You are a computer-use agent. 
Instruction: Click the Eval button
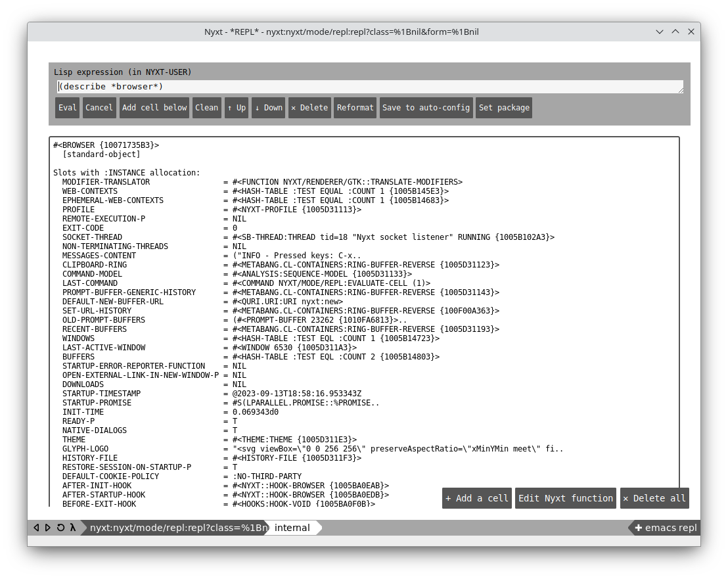pyautogui.click(x=67, y=108)
